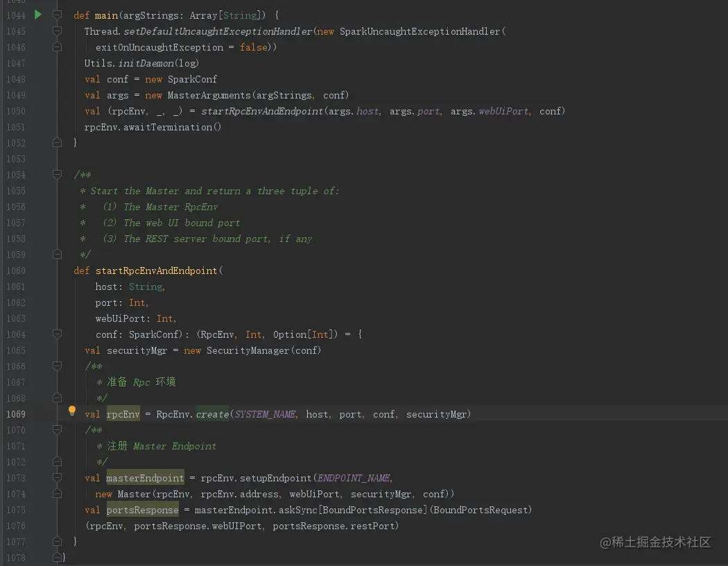This screenshot has height=566, width=728.
Task: Click portsResponse.webUIPort on line 1076
Action: coord(198,526)
